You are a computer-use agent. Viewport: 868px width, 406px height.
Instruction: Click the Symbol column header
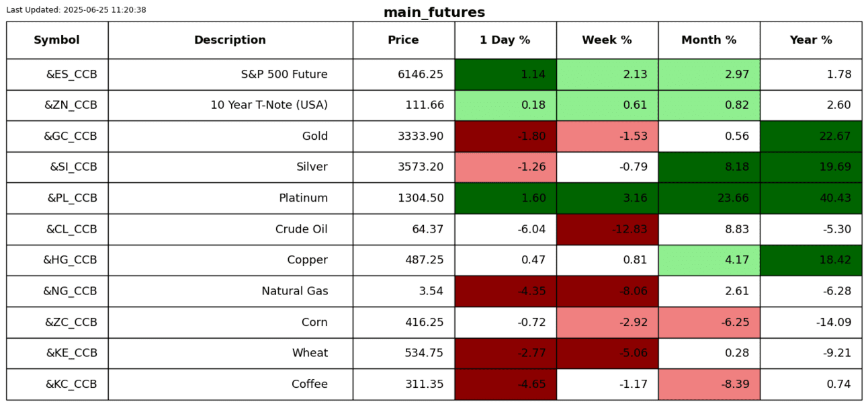[57, 40]
